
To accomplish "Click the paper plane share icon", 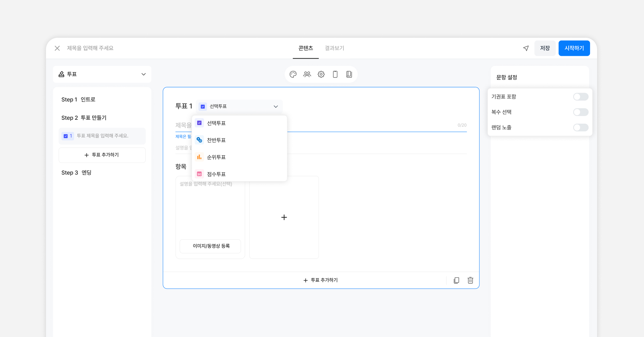I will coord(526,48).
